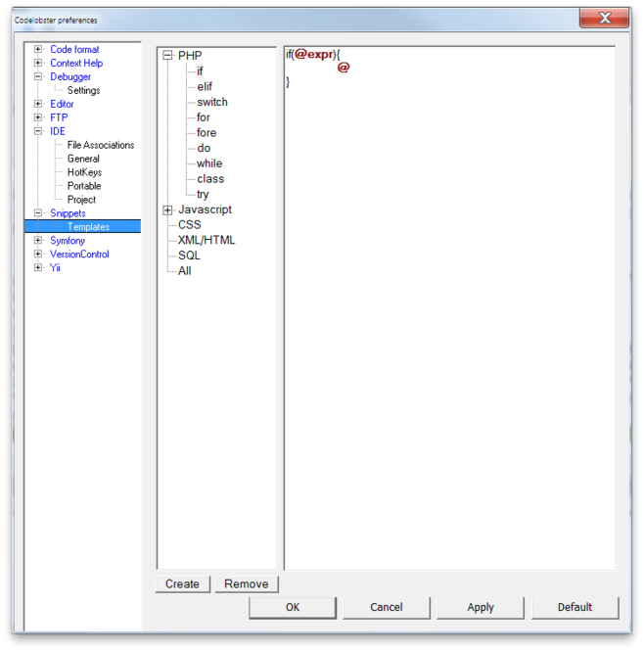Select the FTP category
The width and height of the screenshot is (644, 651).
[59, 117]
